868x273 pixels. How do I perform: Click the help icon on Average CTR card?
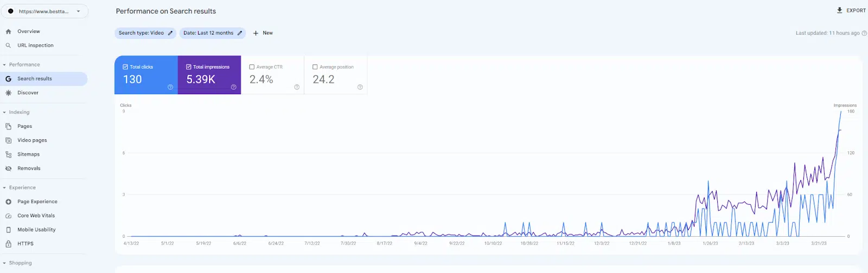click(x=297, y=87)
